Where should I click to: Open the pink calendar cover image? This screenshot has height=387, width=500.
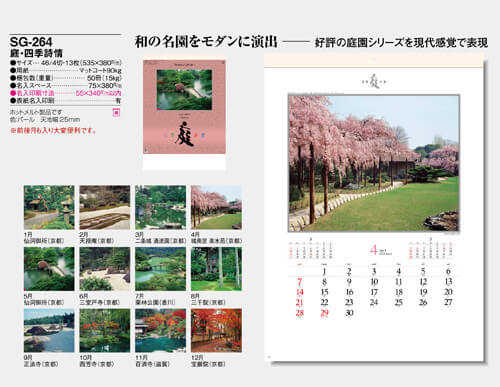coord(184,107)
